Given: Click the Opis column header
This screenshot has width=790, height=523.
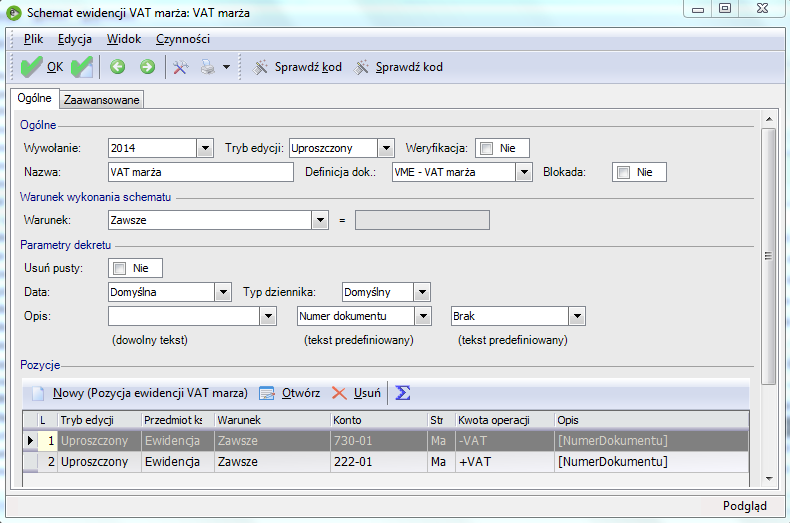Looking at the screenshot, I should [x=651, y=420].
